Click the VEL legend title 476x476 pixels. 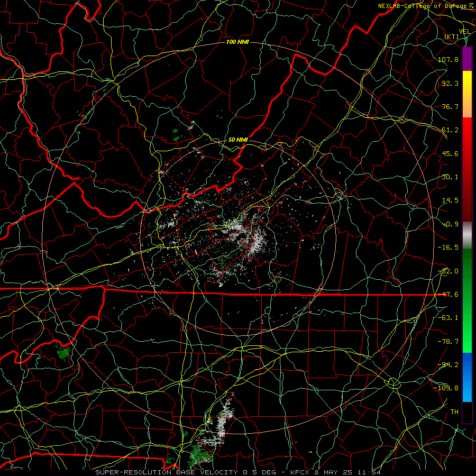tap(464, 32)
